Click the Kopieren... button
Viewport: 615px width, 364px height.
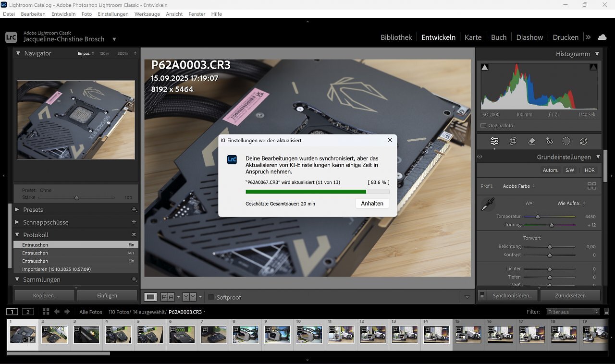pos(45,295)
